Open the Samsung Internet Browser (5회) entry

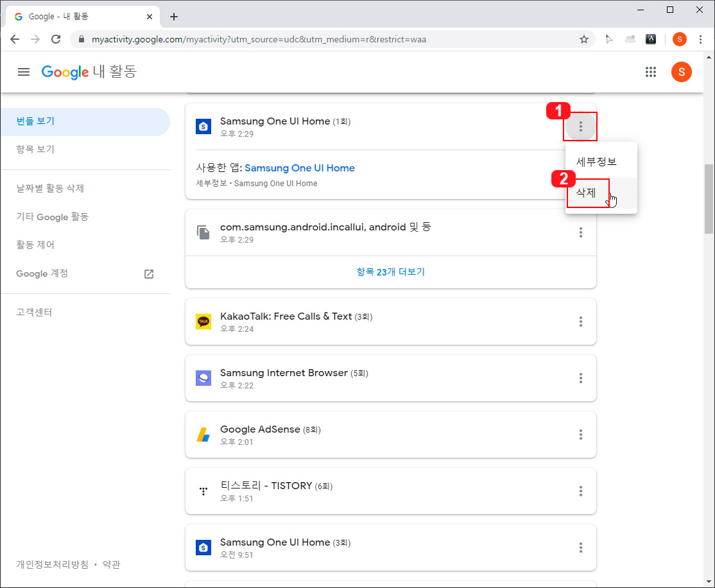pyautogui.click(x=294, y=373)
